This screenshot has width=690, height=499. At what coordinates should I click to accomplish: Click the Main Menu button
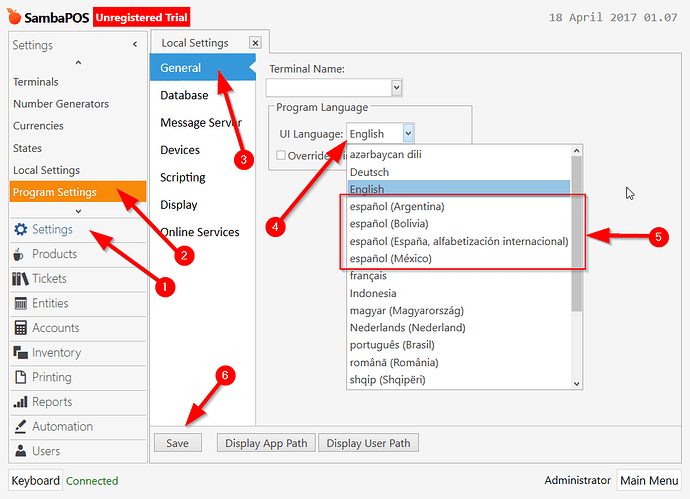coord(649,481)
